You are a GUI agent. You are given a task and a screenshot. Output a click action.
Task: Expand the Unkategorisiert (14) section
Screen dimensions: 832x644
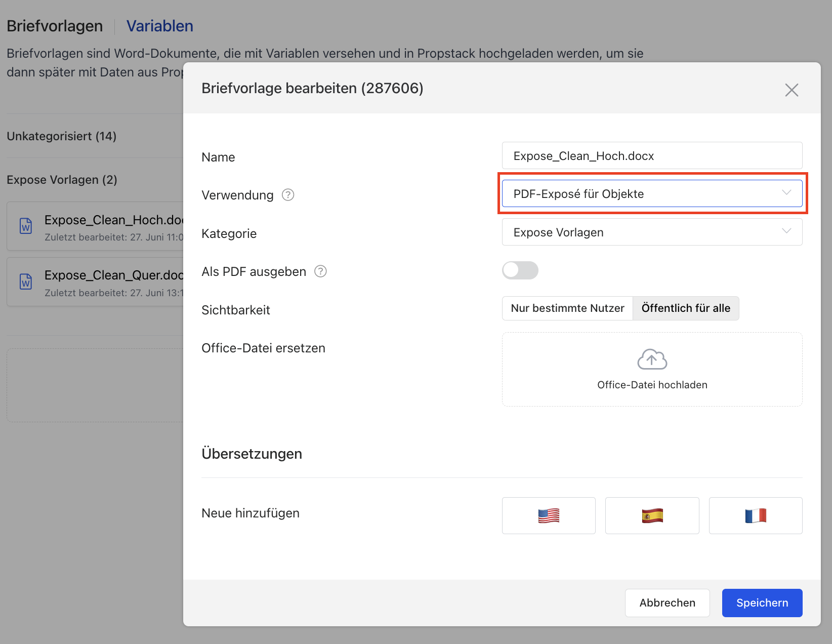pos(62,136)
